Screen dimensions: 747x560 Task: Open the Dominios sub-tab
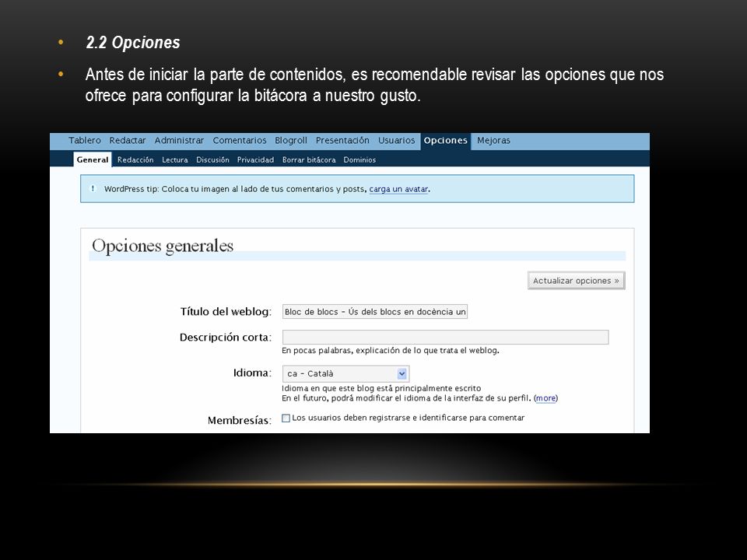coord(359,160)
